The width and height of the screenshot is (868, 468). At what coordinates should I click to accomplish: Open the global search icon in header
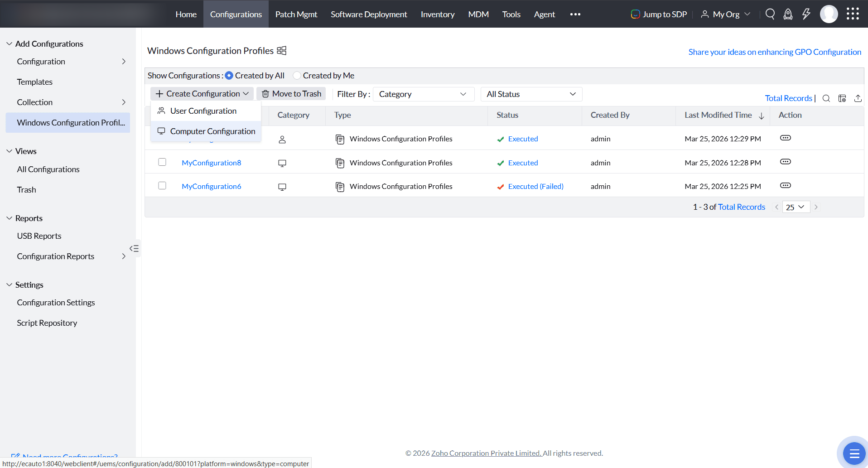(x=770, y=14)
